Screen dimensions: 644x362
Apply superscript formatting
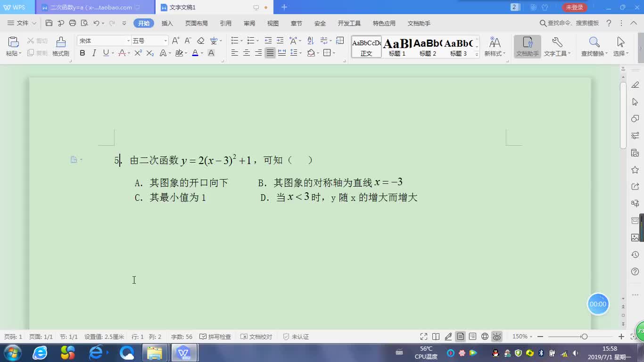(138, 53)
